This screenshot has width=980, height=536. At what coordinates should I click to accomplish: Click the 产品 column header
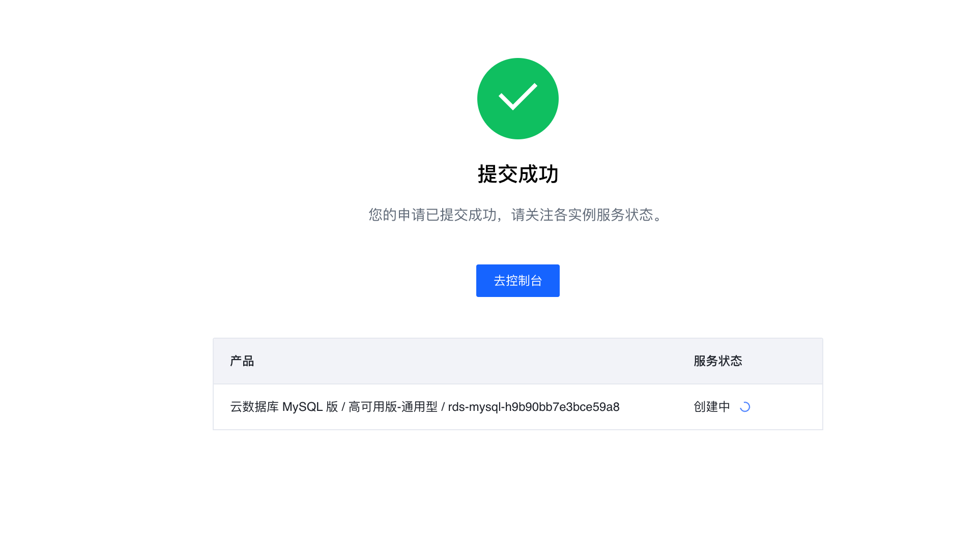tap(242, 361)
